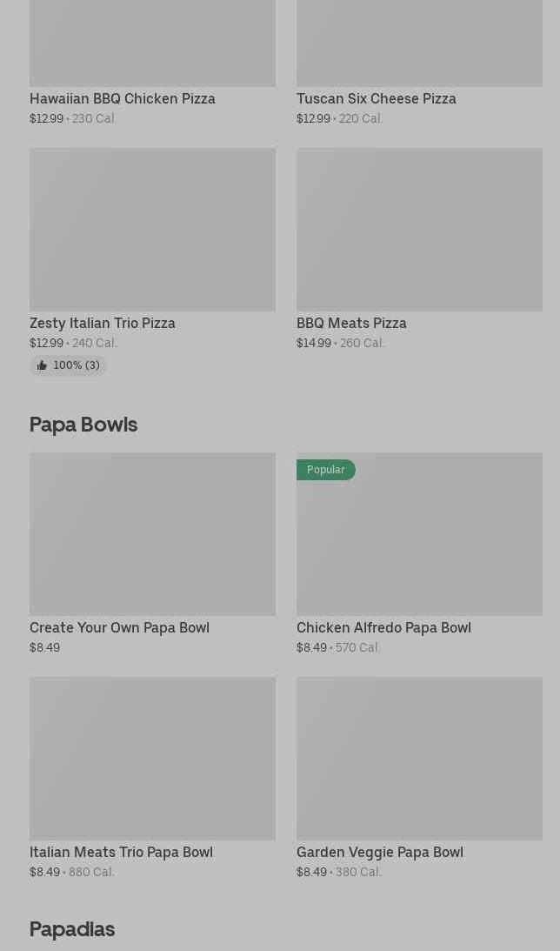This screenshot has height=951, width=560.
Task: Select the Zesty Italian Trio Pizza title
Action: pos(103,324)
